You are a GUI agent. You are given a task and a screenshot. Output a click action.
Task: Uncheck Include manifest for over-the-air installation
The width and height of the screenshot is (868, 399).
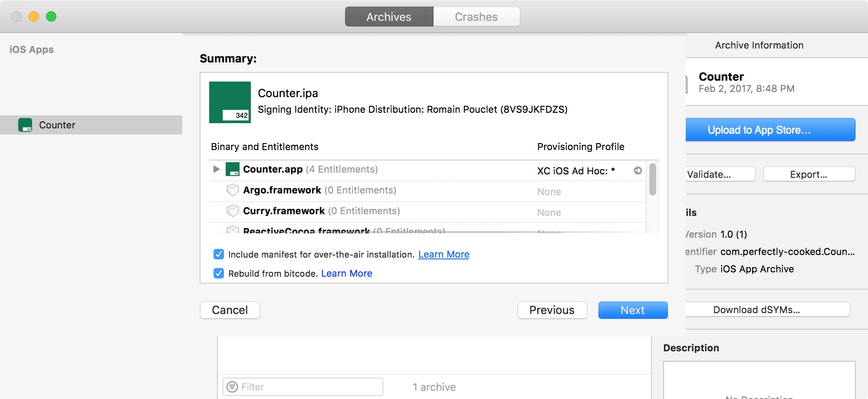pos(219,254)
